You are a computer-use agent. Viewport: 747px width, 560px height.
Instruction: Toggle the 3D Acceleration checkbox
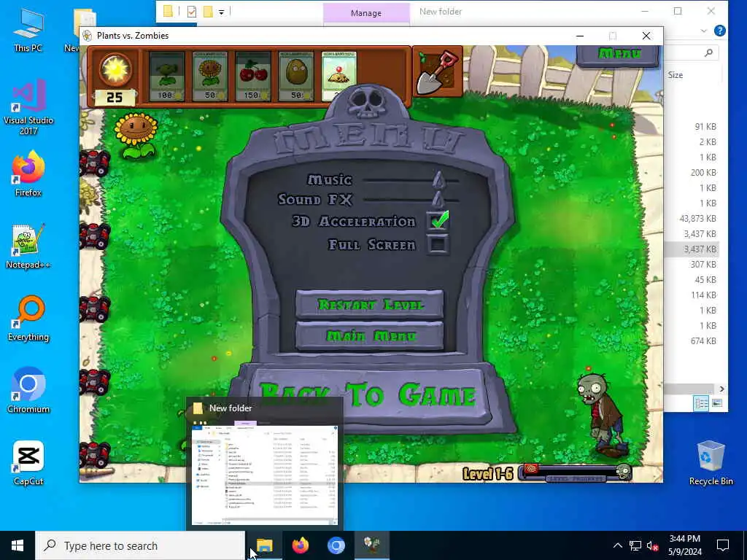coord(438,221)
